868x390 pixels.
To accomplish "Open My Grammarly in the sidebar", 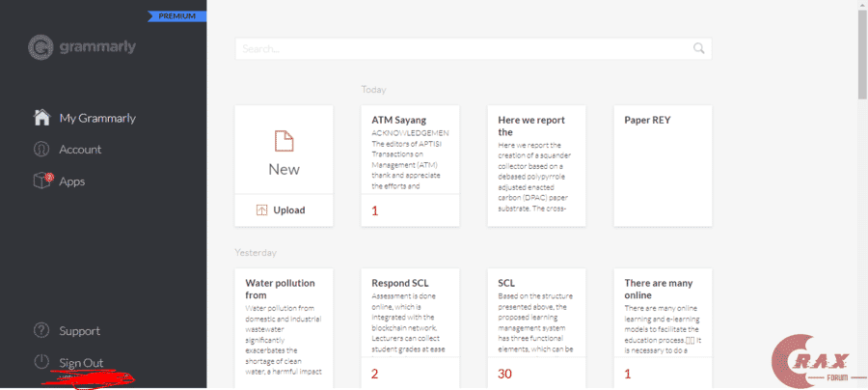I will point(97,119).
